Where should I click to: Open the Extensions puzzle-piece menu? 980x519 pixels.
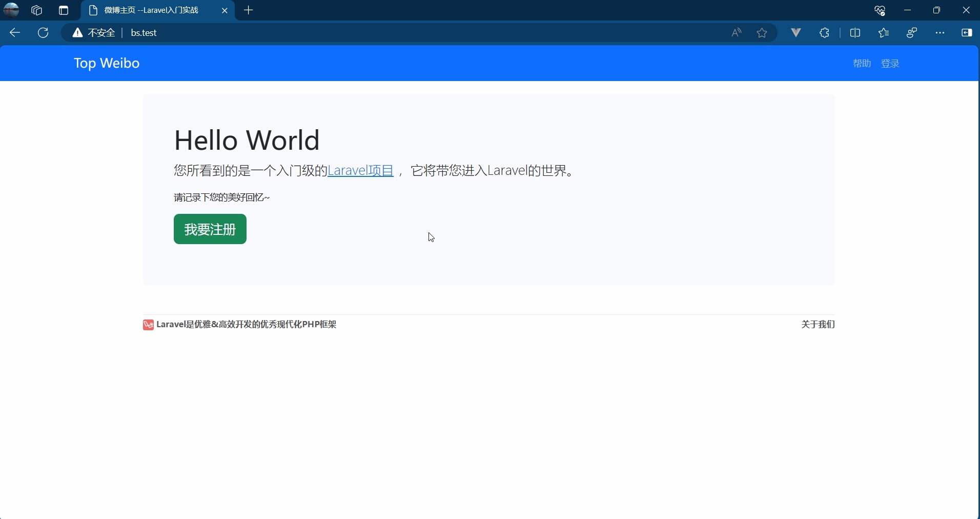click(825, 33)
